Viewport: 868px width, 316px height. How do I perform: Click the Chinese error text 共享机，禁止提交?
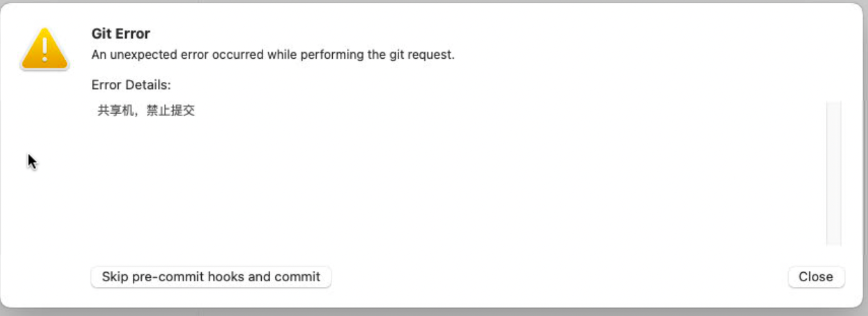(146, 111)
